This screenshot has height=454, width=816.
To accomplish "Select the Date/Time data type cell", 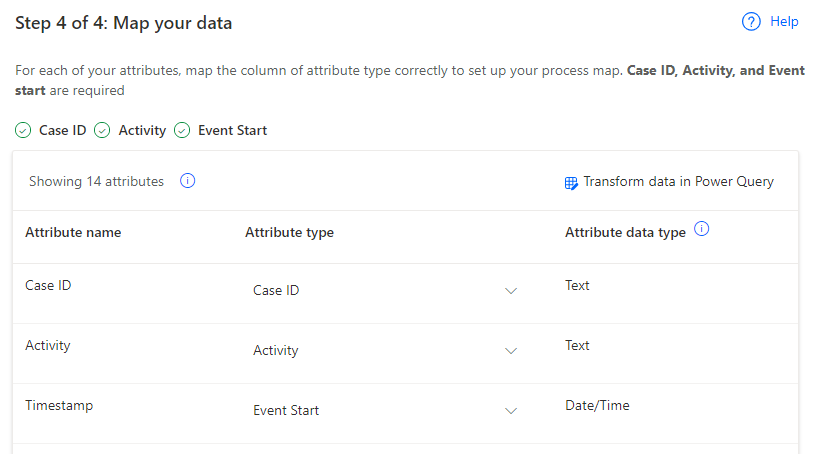I will click(x=597, y=406).
